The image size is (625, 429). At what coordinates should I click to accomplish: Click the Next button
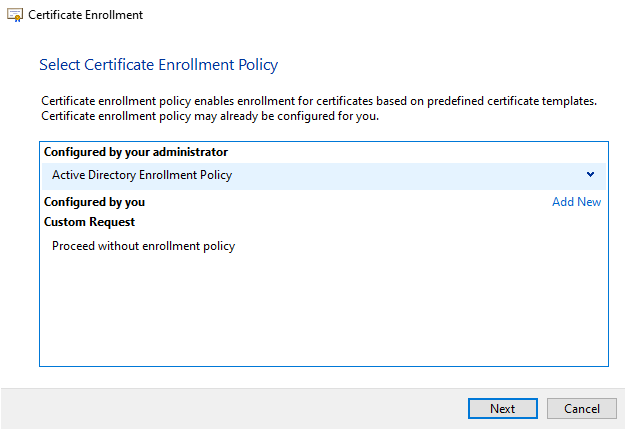tap(503, 409)
